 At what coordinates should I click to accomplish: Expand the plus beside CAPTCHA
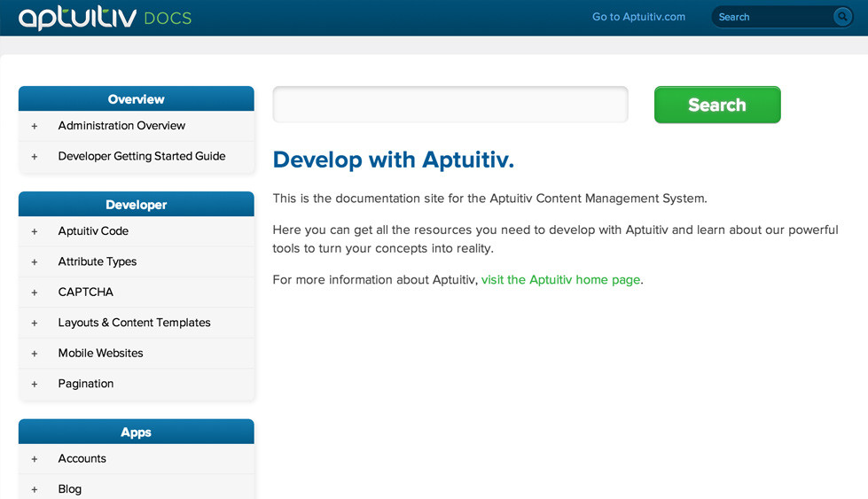(35, 292)
